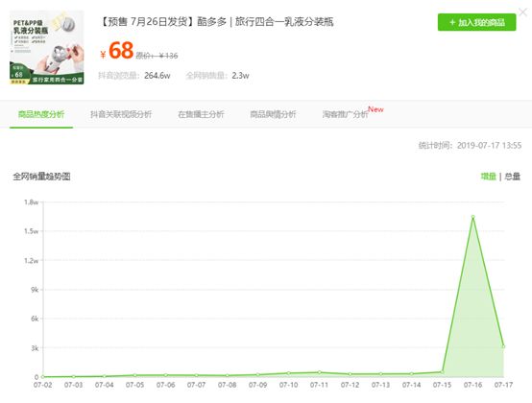532x403 pixels.
Task: Switch to the 抖音关联视频分析 tab
Action: pyautogui.click(x=121, y=114)
